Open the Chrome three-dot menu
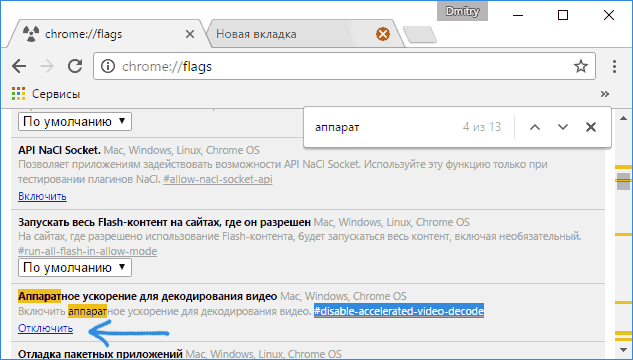 [614, 66]
